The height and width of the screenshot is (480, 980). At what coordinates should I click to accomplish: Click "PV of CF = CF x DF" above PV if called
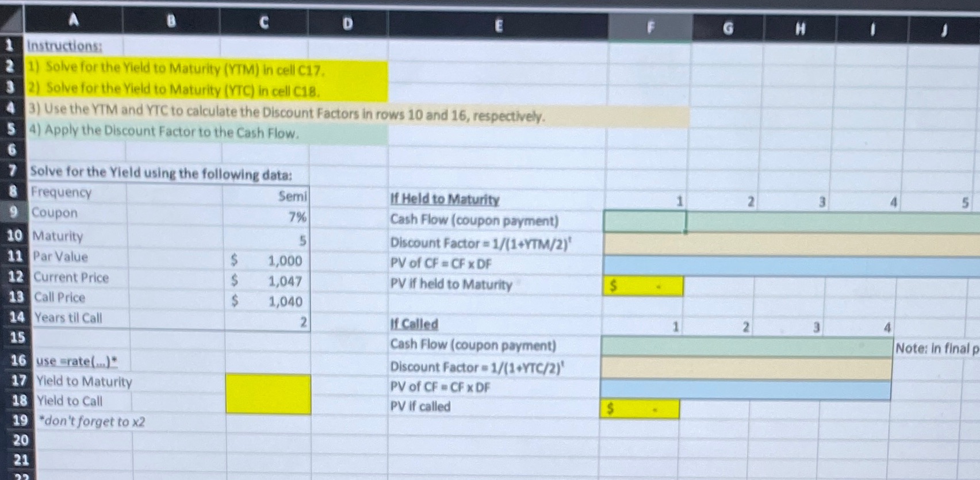pos(440,387)
